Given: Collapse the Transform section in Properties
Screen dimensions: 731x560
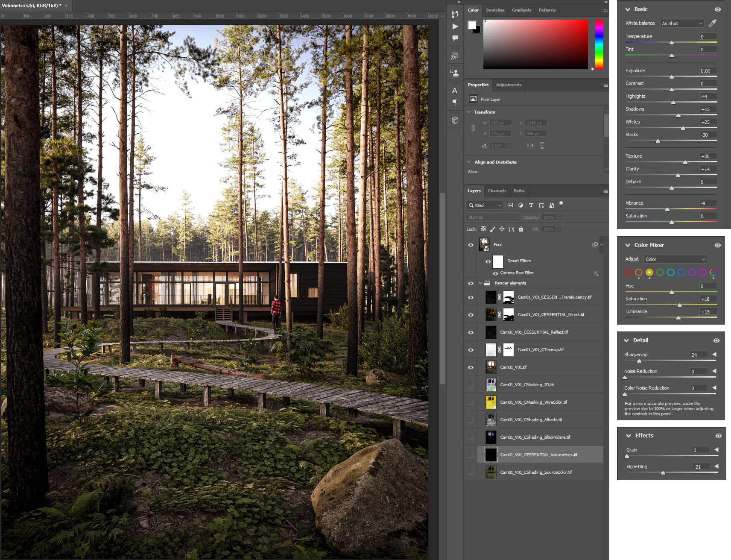Looking at the screenshot, I should point(469,112).
